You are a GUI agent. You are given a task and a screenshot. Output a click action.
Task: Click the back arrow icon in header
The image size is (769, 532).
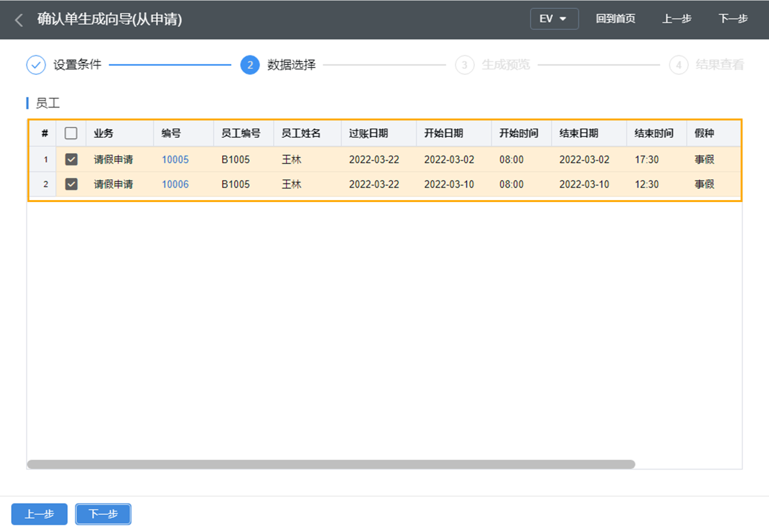19,20
